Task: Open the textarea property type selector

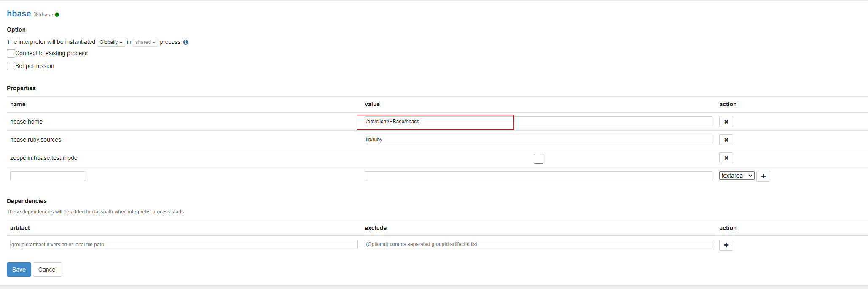Action: pyautogui.click(x=736, y=176)
